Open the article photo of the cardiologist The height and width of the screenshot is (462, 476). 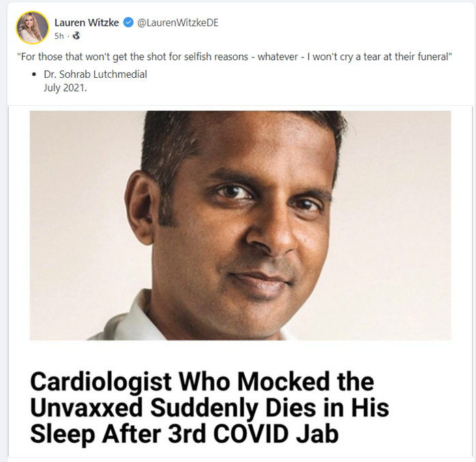coord(240,225)
